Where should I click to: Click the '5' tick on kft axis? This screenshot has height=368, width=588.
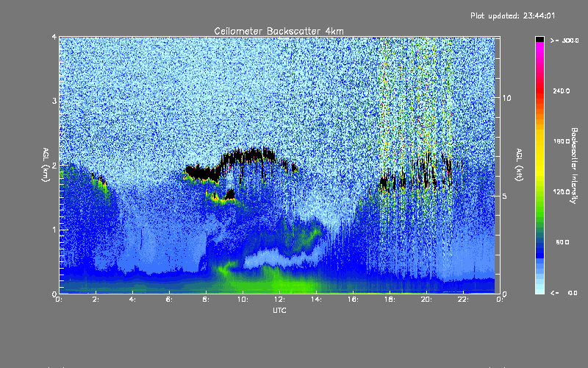[x=504, y=196]
